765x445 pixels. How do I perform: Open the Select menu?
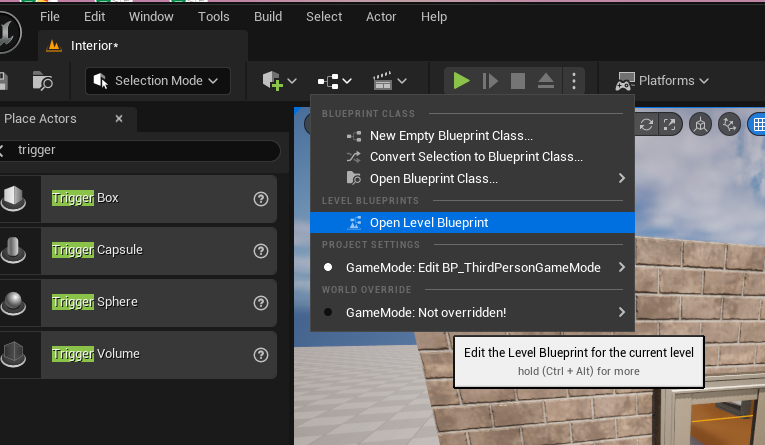[x=324, y=17]
